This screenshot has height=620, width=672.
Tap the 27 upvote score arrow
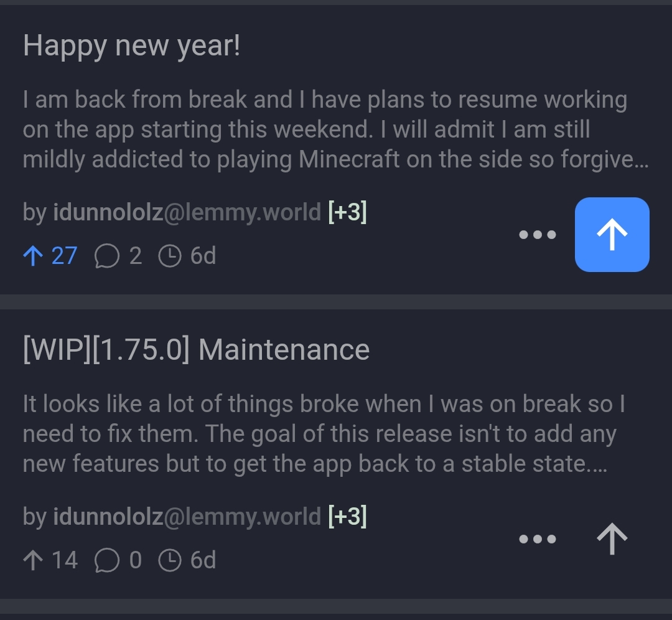pyautogui.click(x=32, y=256)
